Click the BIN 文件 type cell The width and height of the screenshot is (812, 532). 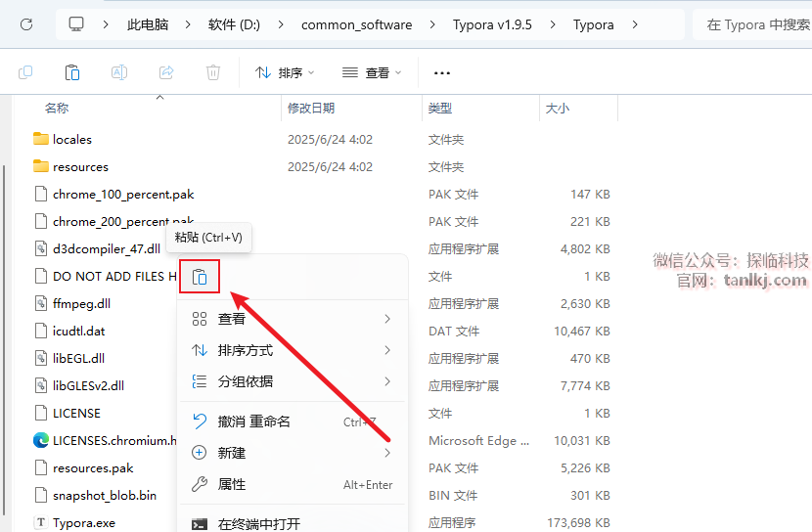tap(453, 495)
